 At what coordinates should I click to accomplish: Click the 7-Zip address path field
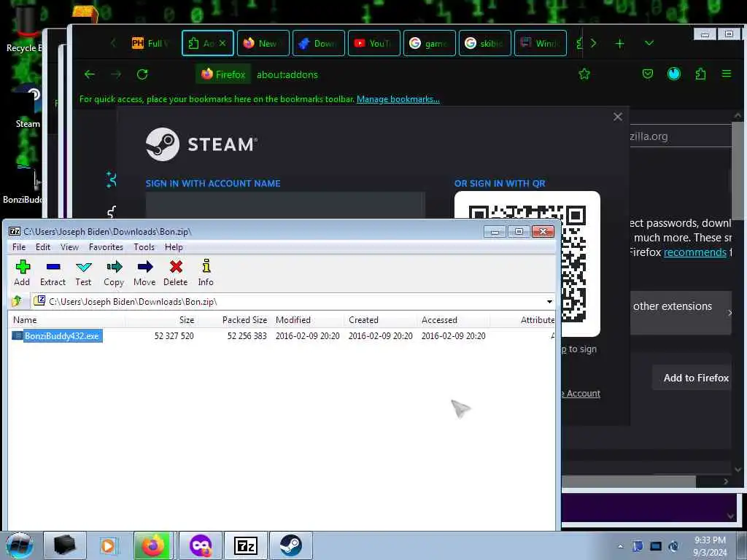tap(288, 301)
